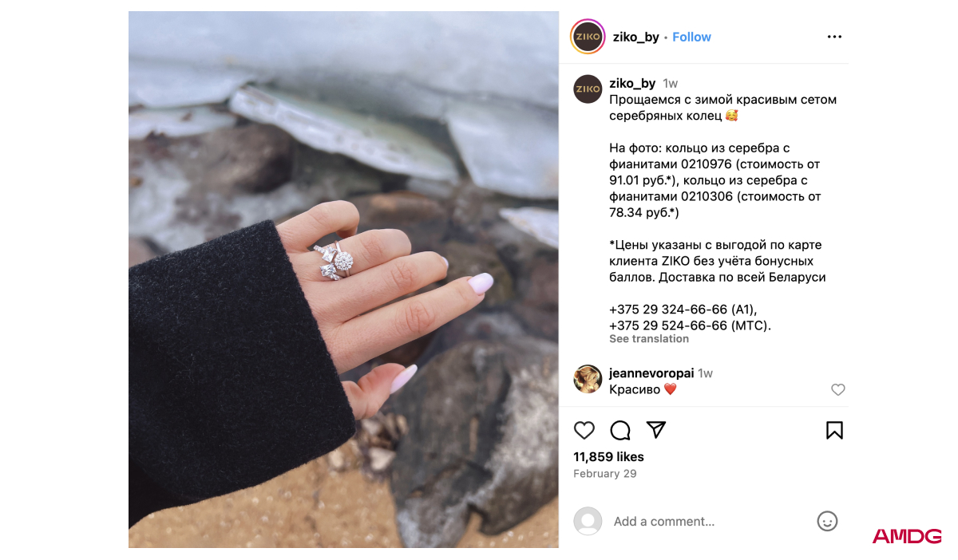The height and width of the screenshot is (560, 958).
Task: Open ziko_by username above caption
Action: pyautogui.click(x=632, y=83)
